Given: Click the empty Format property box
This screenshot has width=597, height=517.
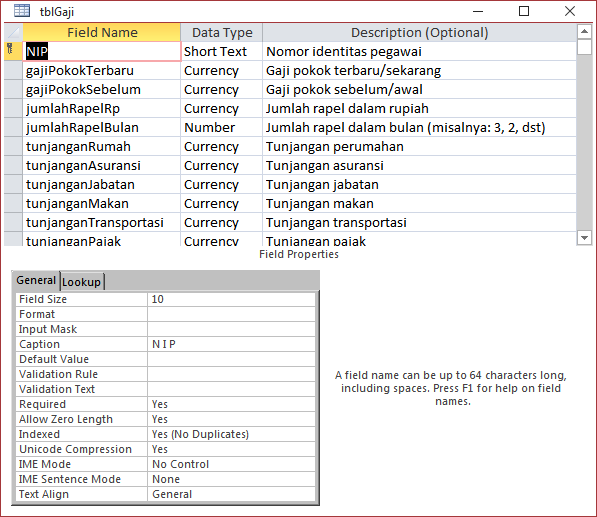Looking at the screenshot, I should (231, 314).
